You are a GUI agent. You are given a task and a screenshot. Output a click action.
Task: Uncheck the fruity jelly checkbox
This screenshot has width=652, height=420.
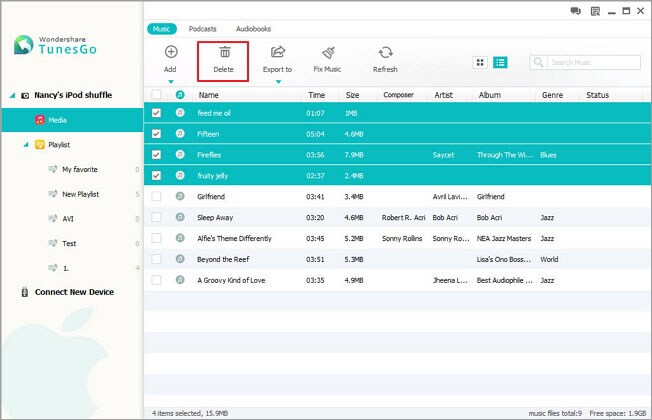156,175
